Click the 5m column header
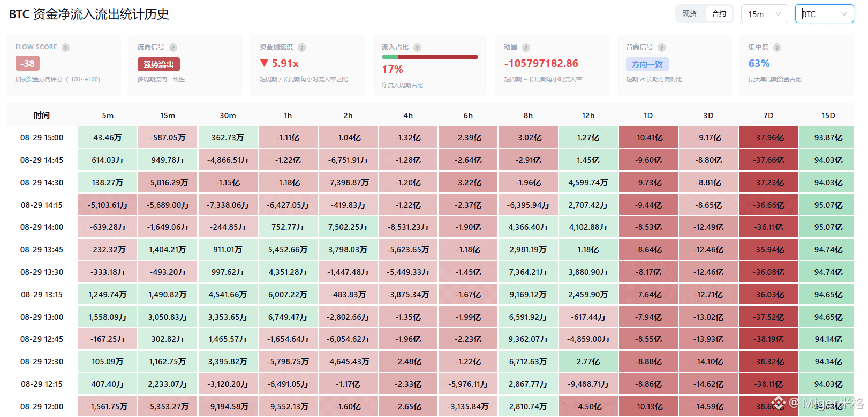This screenshot has height=417, width=868. coord(108,116)
